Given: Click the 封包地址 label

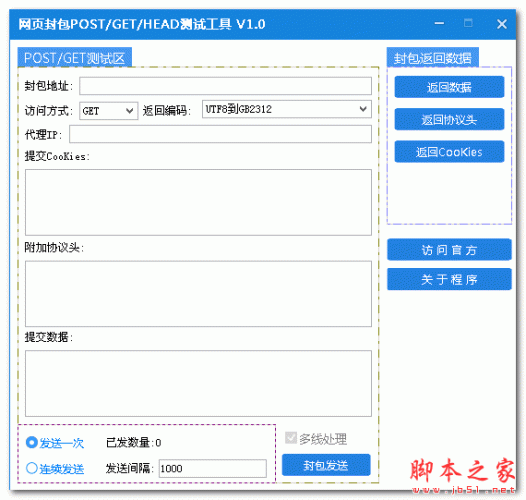Looking at the screenshot, I should click(49, 86).
